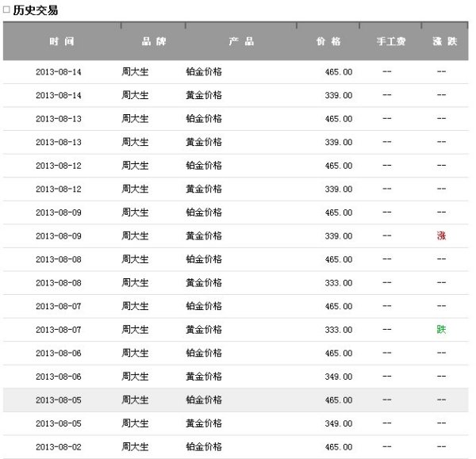Click 铂金价格 in highlighted 2013-08-05 row
Viewport: 476px width, 459px height.
[204, 400]
